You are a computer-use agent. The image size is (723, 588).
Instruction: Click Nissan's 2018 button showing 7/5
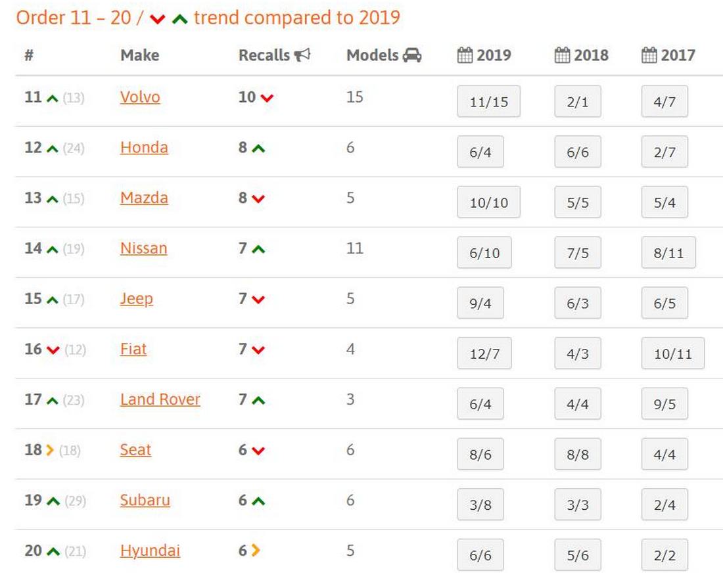[x=577, y=253]
